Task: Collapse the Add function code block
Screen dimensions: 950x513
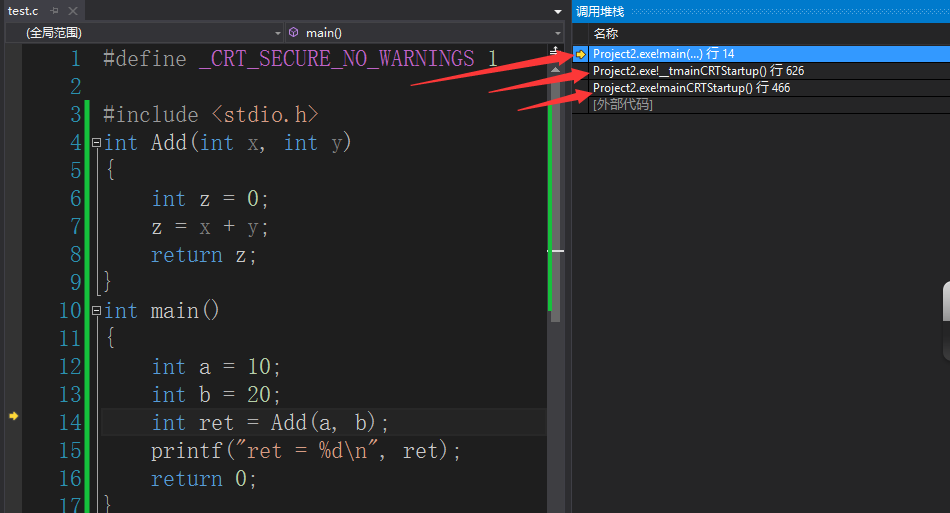Action: coord(96,143)
